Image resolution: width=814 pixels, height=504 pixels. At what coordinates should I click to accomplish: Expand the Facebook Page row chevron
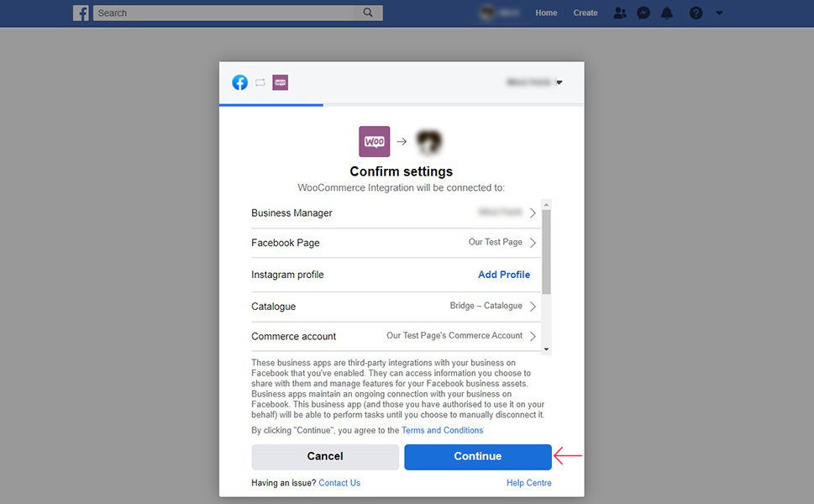point(533,243)
